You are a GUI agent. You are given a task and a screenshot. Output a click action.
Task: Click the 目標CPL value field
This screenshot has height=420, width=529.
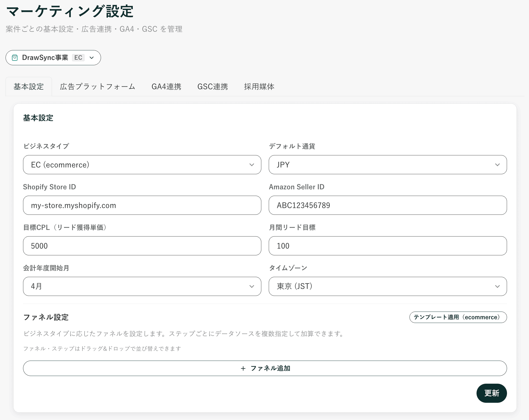(142, 246)
